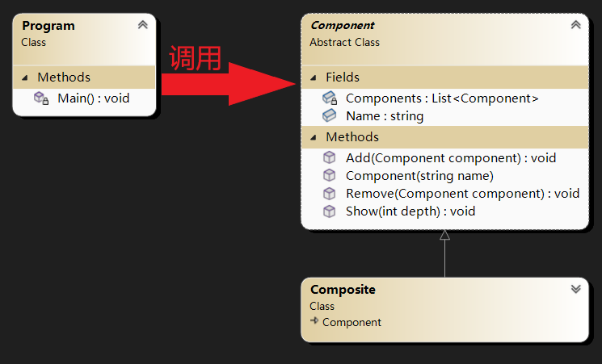Select the Name : string field
Screen dimensions: 602x364
click(x=384, y=116)
